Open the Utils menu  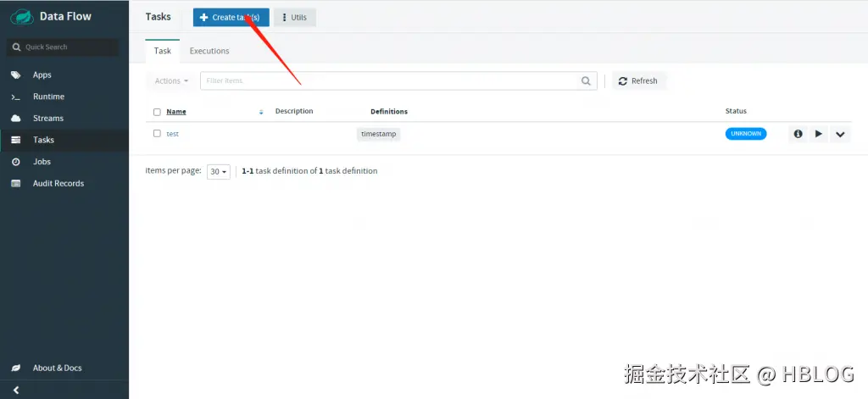click(294, 17)
